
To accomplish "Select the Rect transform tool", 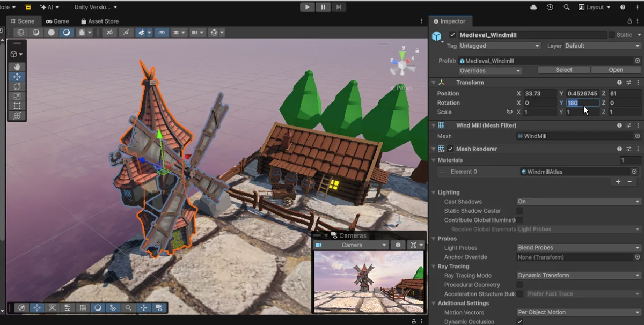I will (x=17, y=106).
